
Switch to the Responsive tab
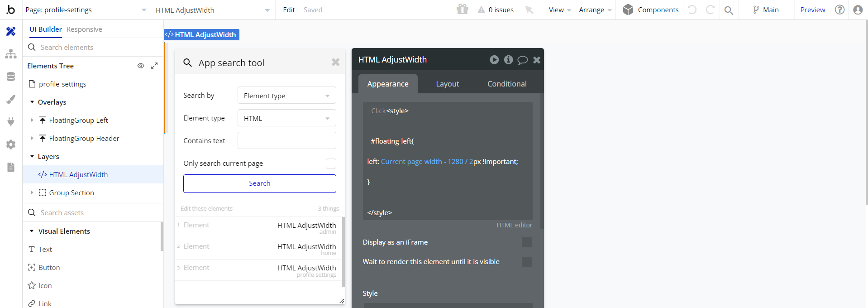84,29
